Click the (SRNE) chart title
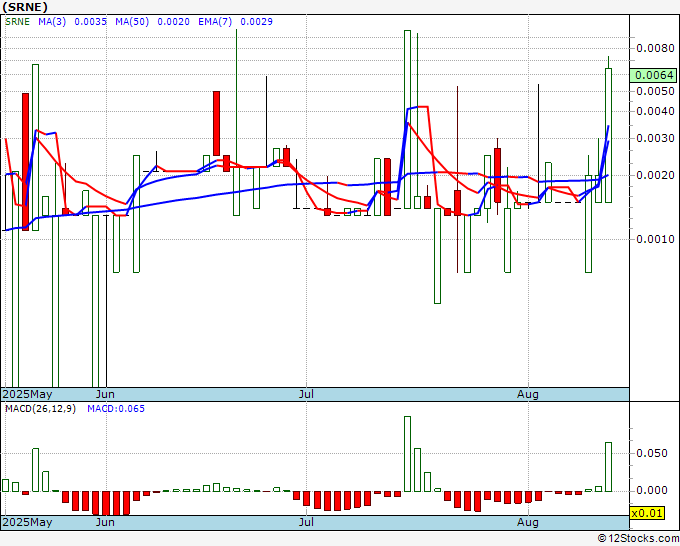Viewport: 680px width, 546px height. click(25, 7)
